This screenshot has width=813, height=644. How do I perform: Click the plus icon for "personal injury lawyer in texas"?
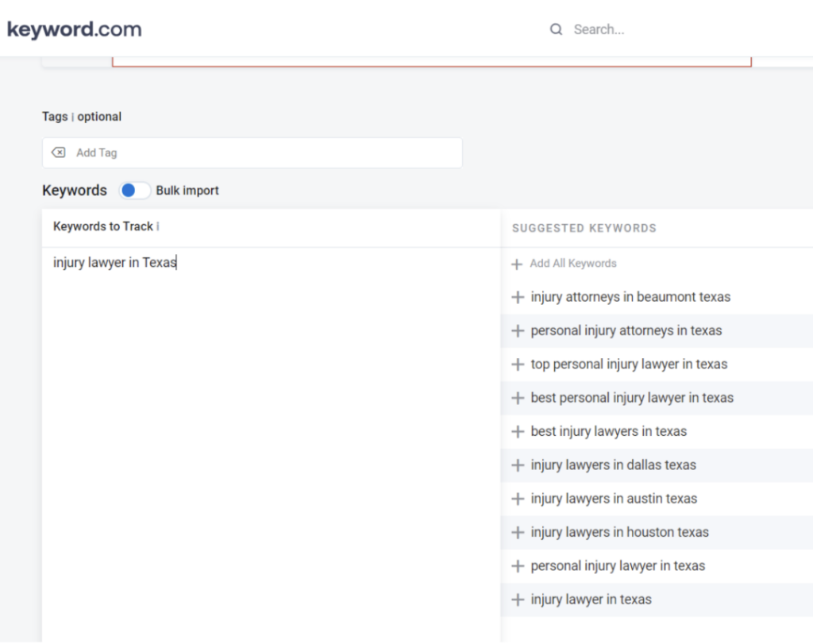coord(515,565)
